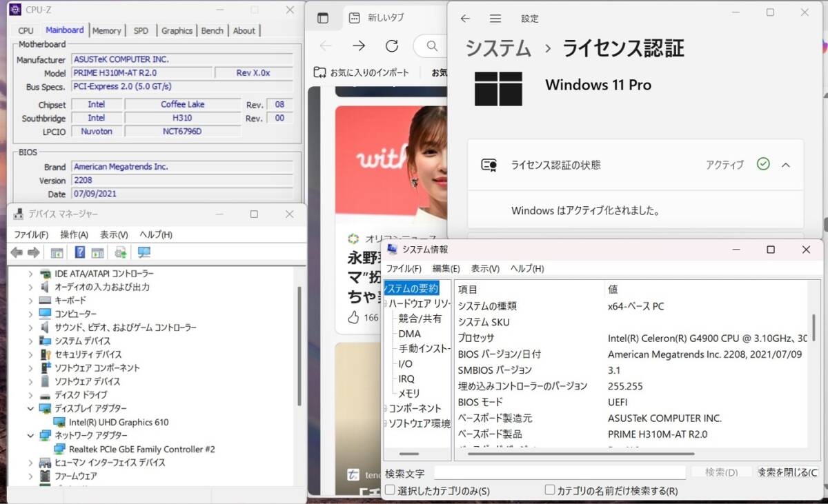Click the Settings back arrow
This screenshot has height=504, width=828.
coord(465,19)
